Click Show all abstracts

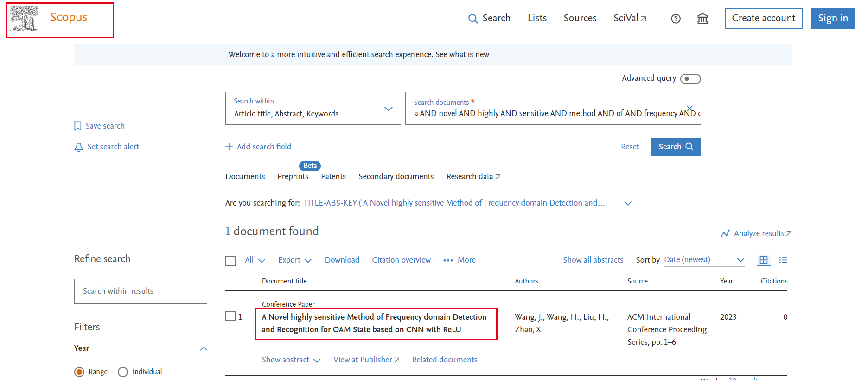click(593, 260)
